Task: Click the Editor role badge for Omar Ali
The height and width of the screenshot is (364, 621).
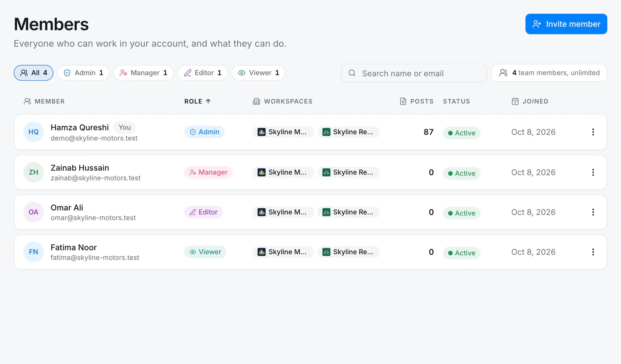Action: [203, 212]
